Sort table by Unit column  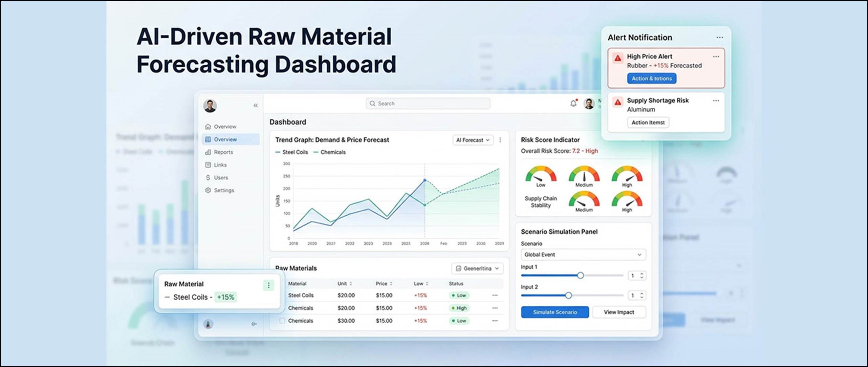[345, 284]
